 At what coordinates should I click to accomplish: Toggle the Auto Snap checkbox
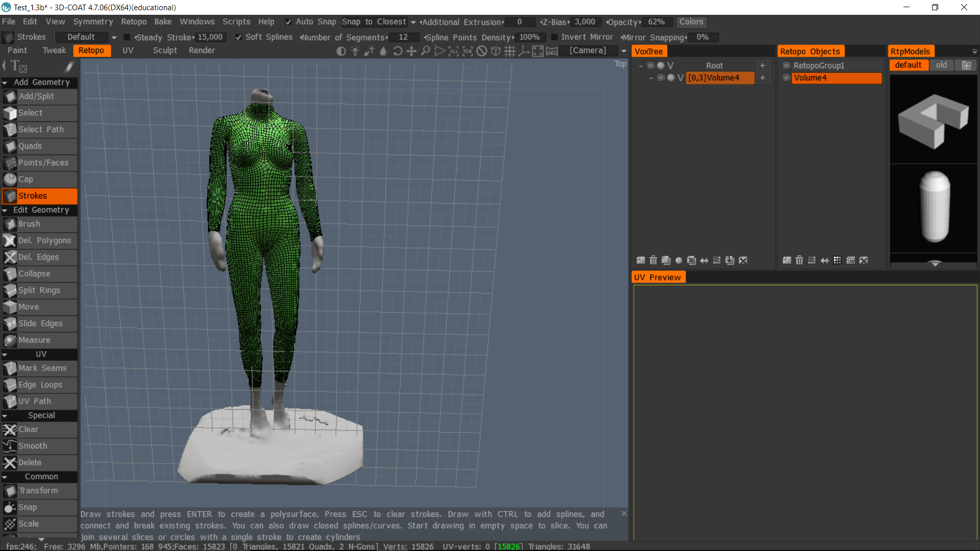point(288,22)
